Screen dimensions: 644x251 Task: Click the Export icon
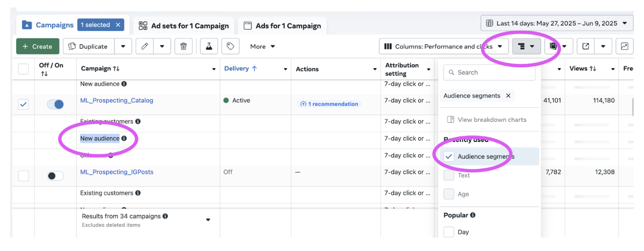(585, 46)
